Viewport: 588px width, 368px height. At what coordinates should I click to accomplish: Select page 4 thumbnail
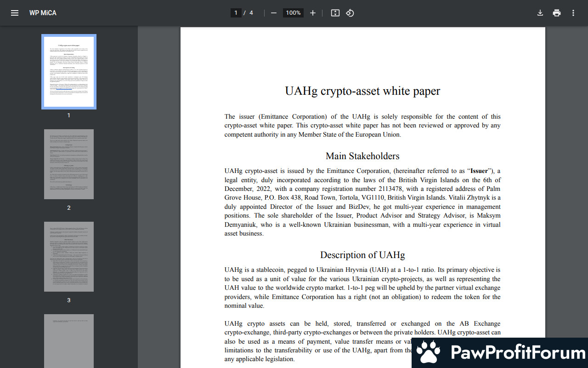[x=69, y=341]
